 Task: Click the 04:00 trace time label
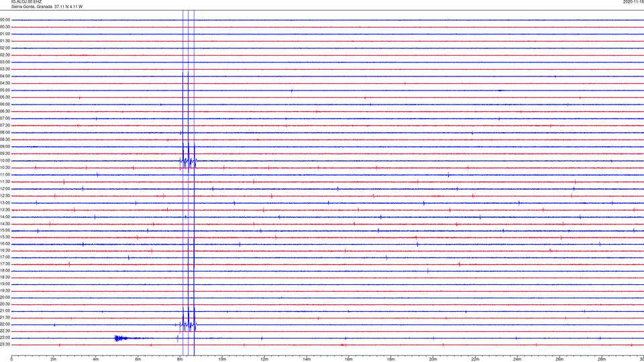pyautogui.click(x=5, y=76)
